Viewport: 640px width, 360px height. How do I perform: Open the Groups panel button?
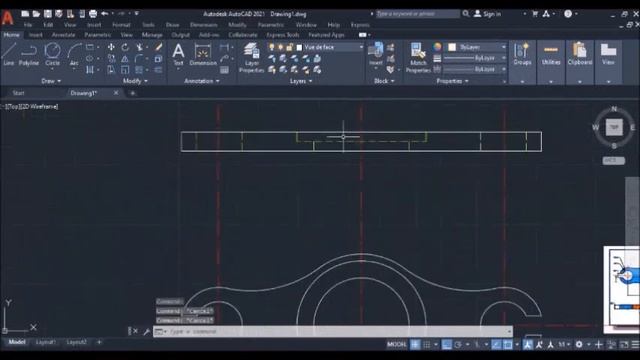tap(522, 55)
